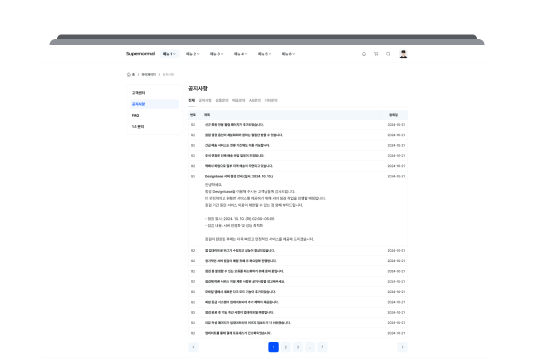Go to page 2 in pagination
This screenshot has width=534, height=360.
pos(286,347)
